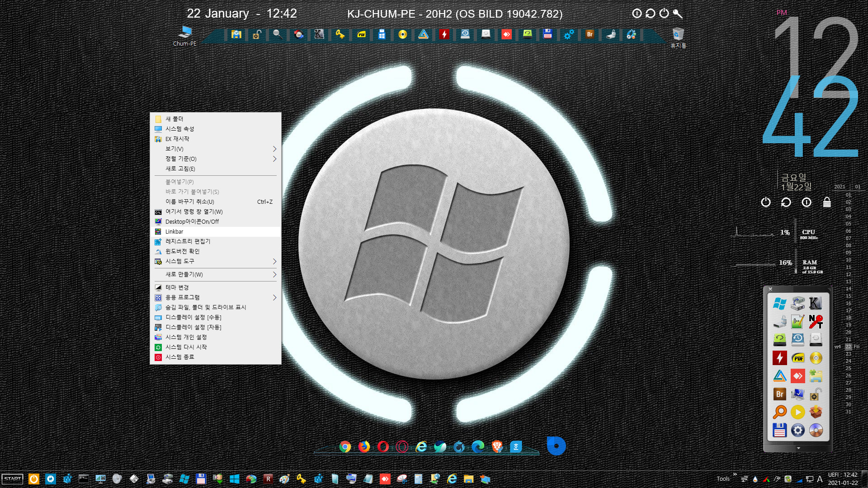The height and width of the screenshot is (488, 868).
Task: Launch the Brave browser icon
Action: click(x=497, y=446)
